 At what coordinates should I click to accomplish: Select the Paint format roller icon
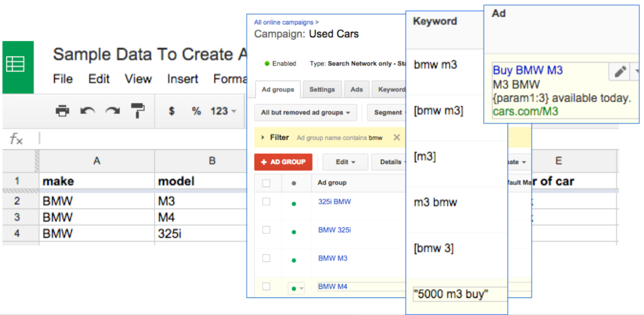click(x=138, y=111)
